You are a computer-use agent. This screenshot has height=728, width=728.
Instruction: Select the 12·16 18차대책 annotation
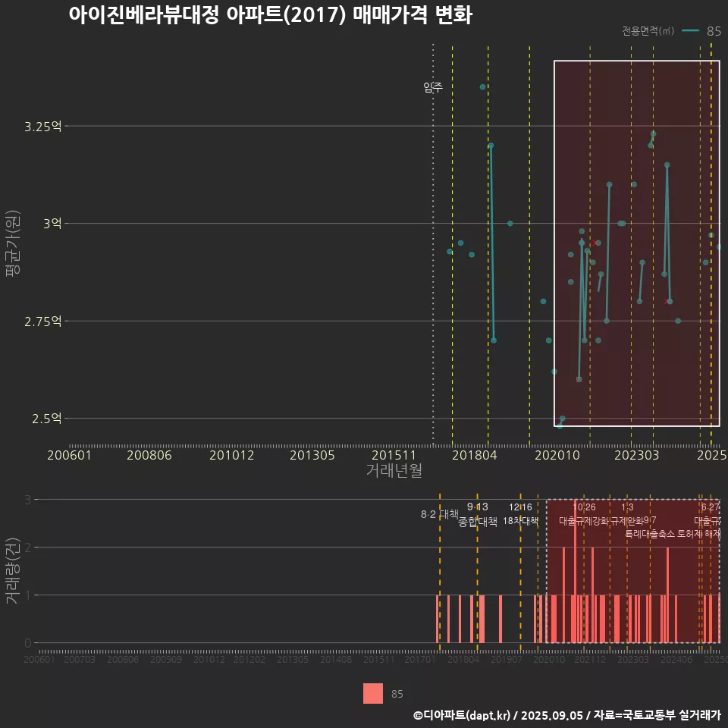click(520, 514)
